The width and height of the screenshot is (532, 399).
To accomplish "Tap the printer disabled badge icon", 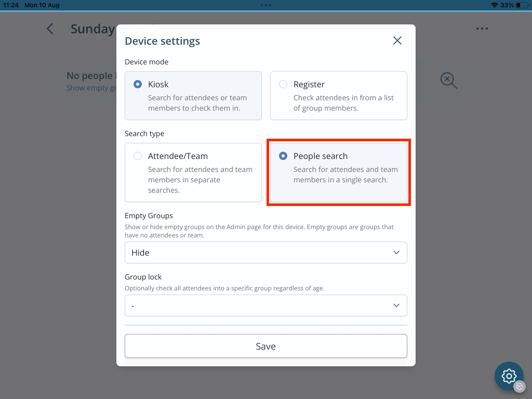I will 520,387.
